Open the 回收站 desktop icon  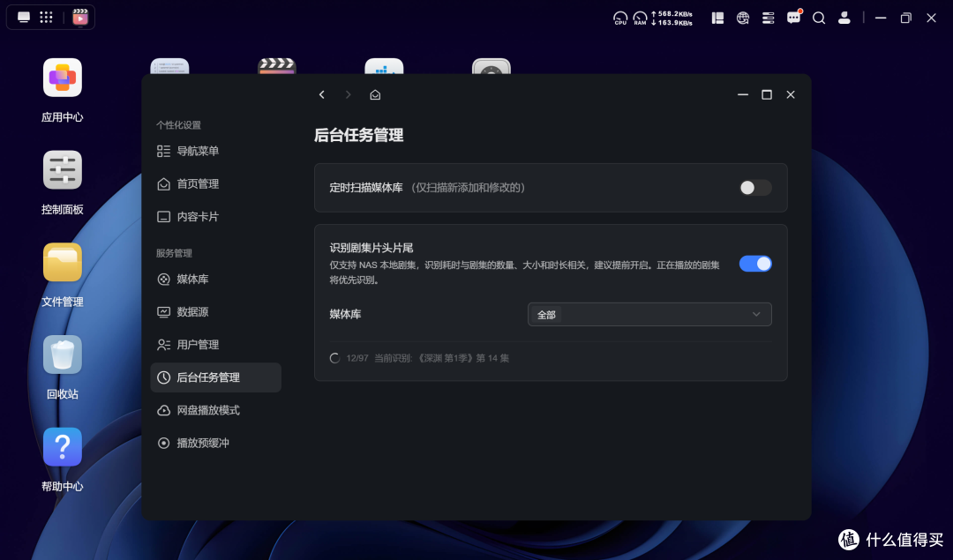pos(62,355)
